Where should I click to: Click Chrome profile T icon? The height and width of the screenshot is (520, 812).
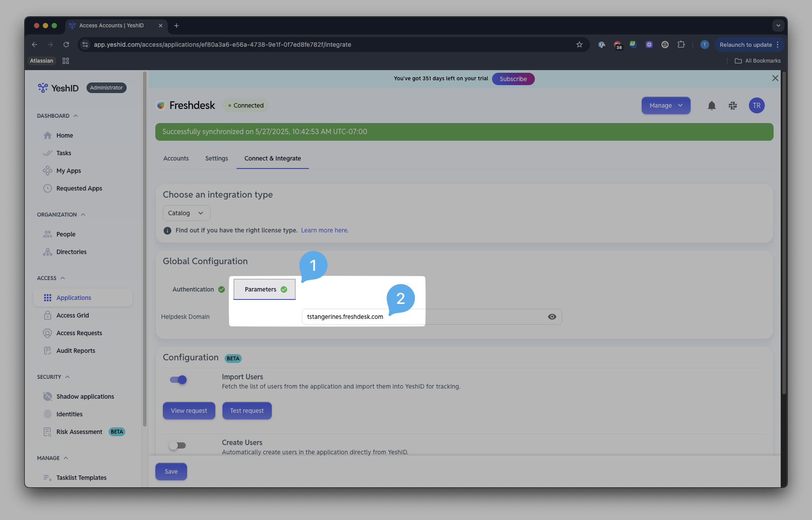704,45
